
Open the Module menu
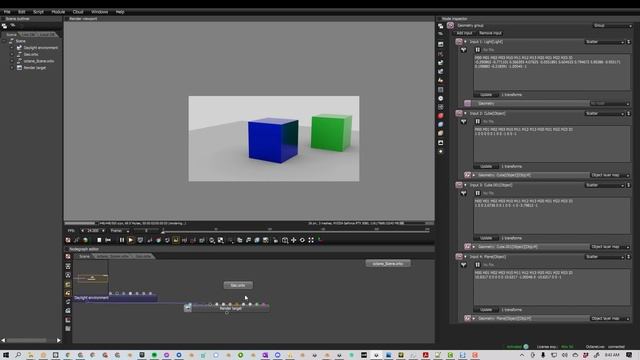click(x=58, y=12)
